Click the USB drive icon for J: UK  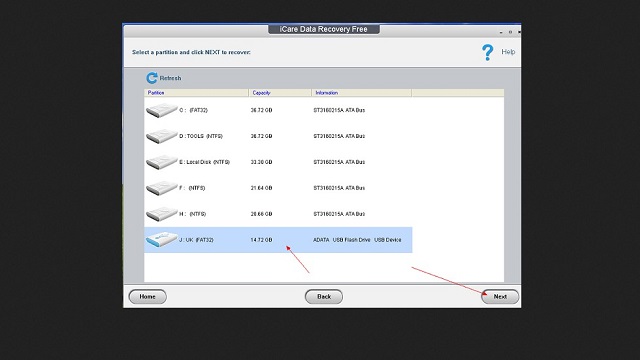(162, 240)
